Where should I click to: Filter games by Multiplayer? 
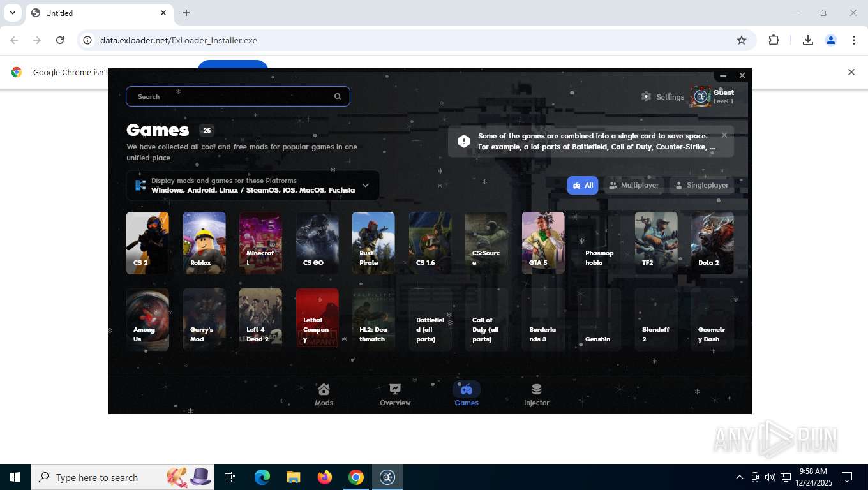(x=634, y=185)
